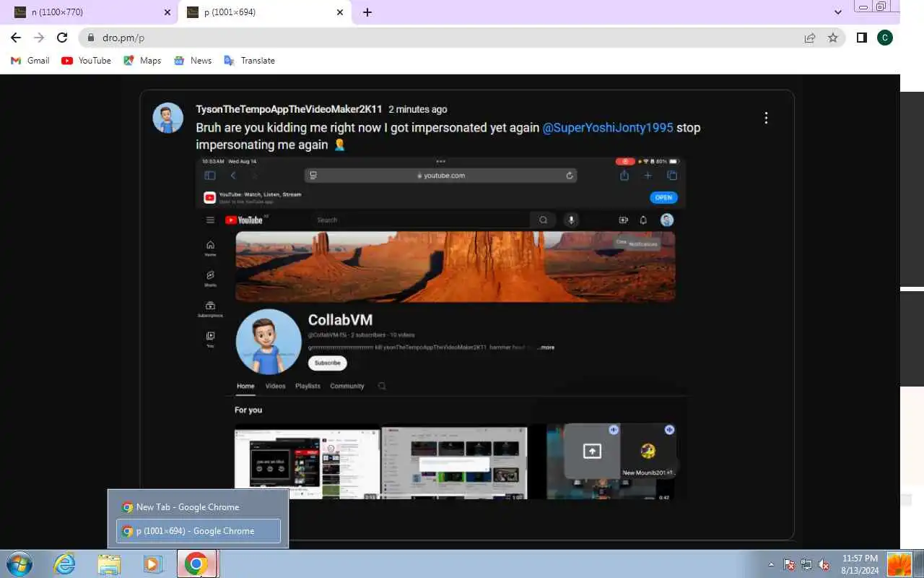
Task: Click Home in the YouTube sidebar
Action: point(210,249)
